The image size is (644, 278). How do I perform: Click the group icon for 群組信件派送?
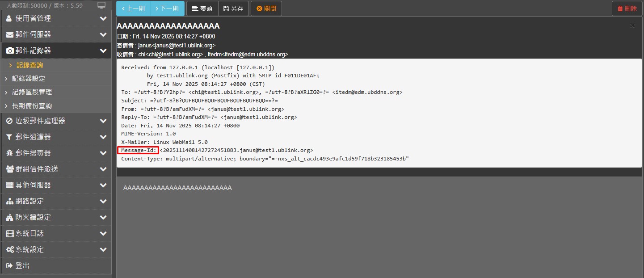coord(10,169)
